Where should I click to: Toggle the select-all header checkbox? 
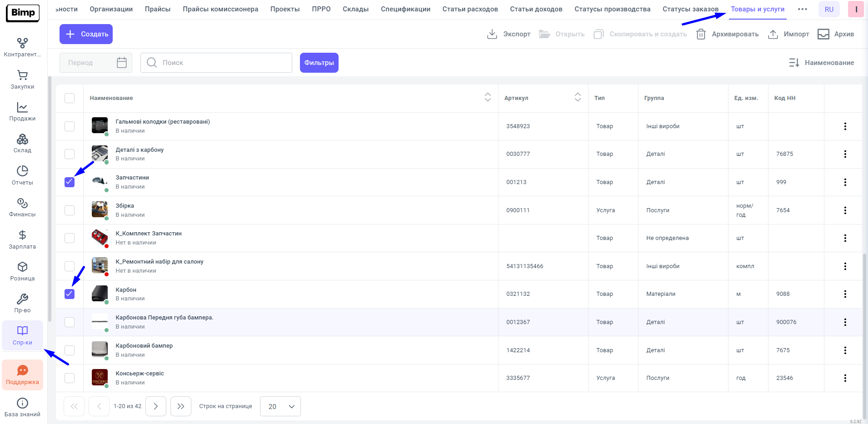click(70, 98)
